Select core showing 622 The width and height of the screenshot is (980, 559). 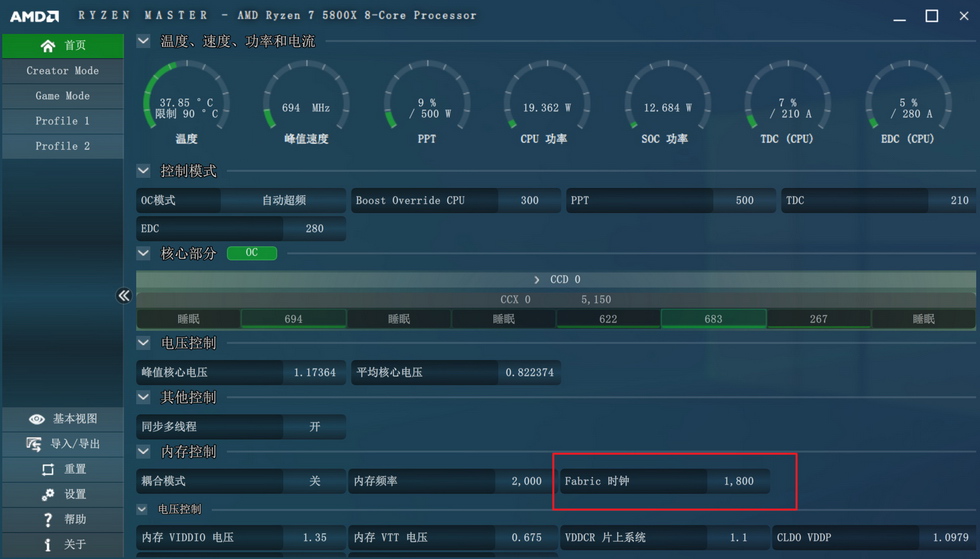pyautogui.click(x=608, y=319)
